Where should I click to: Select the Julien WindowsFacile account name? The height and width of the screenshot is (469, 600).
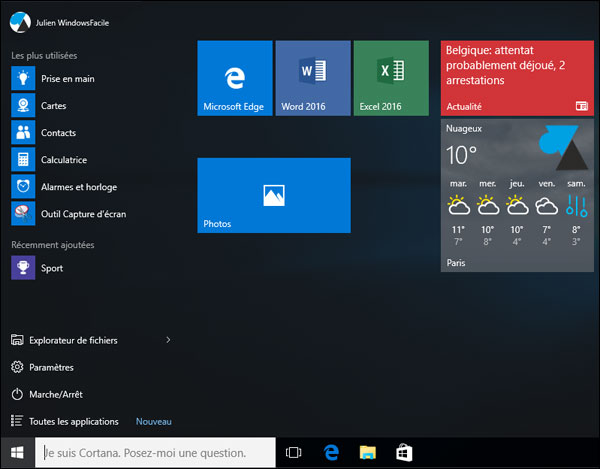click(x=72, y=23)
